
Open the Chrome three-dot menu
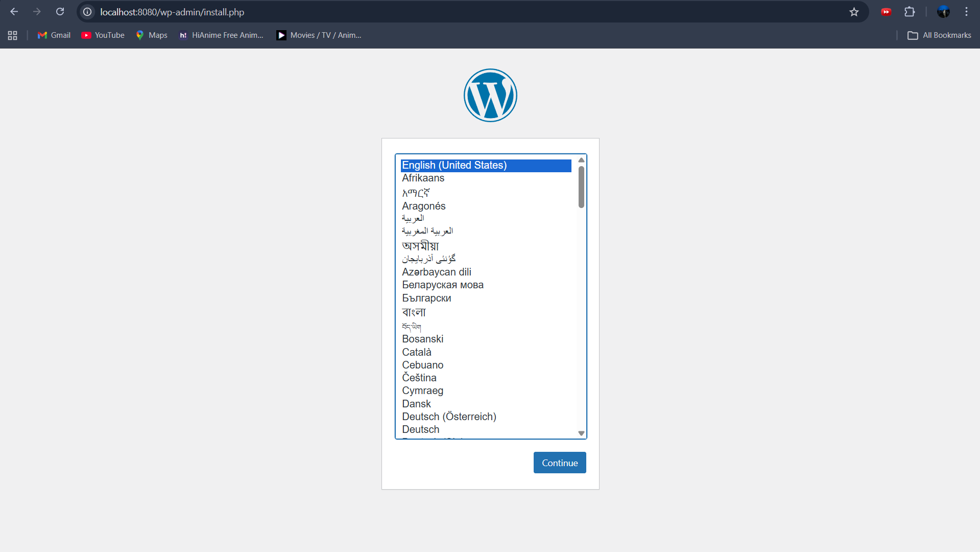[x=966, y=12]
